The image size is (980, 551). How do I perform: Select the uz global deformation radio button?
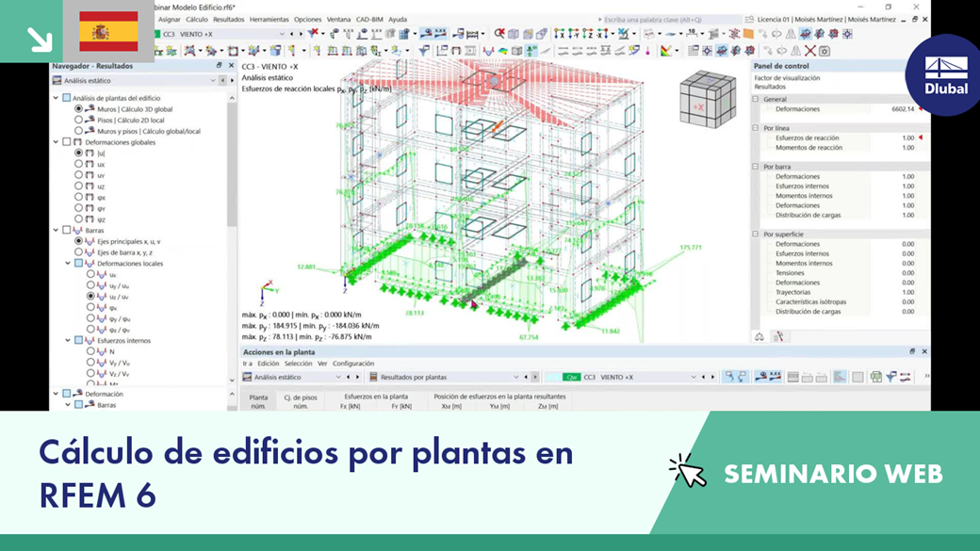pos(79,186)
